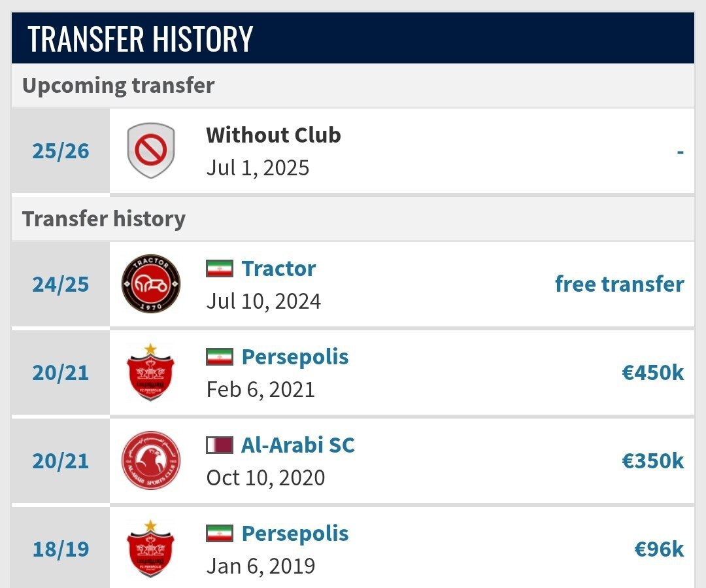Click the Al-Arabi SC falcon club badge
This screenshot has width=706, height=588.
(x=150, y=460)
